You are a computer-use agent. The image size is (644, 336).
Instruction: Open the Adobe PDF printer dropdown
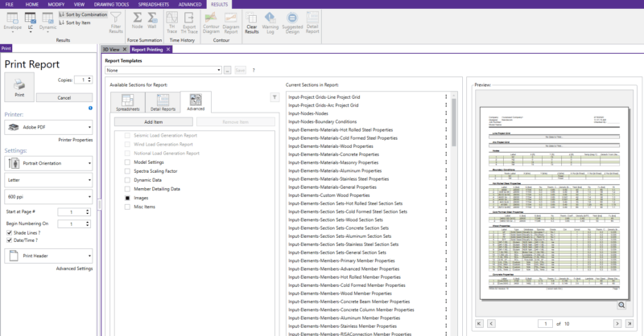[50, 127]
